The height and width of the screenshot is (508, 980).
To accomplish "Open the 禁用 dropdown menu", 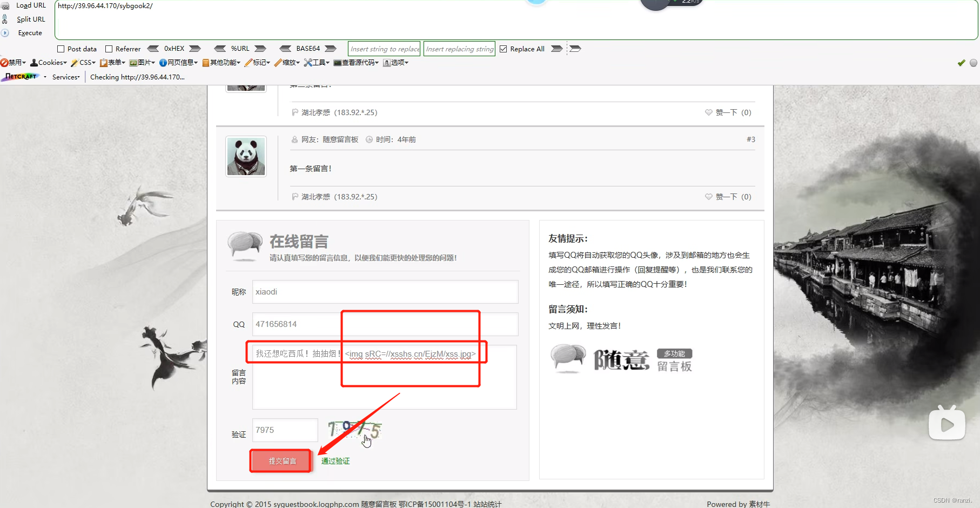I will click(14, 63).
